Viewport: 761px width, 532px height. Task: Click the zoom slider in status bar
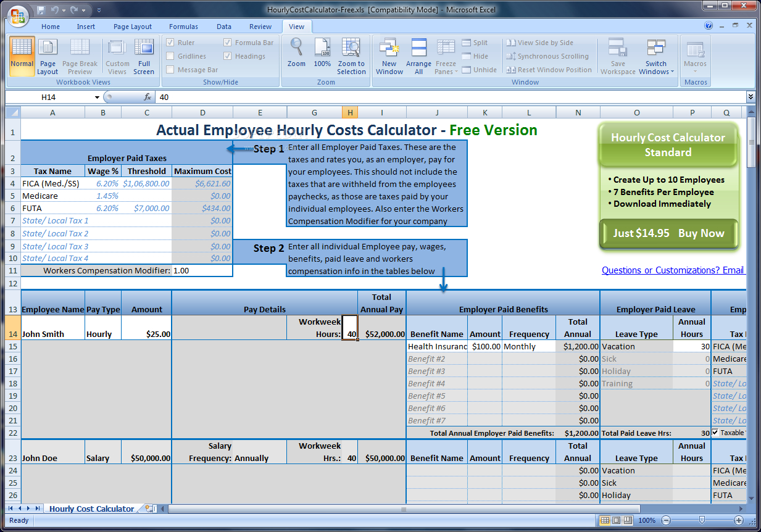coord(702,520)
